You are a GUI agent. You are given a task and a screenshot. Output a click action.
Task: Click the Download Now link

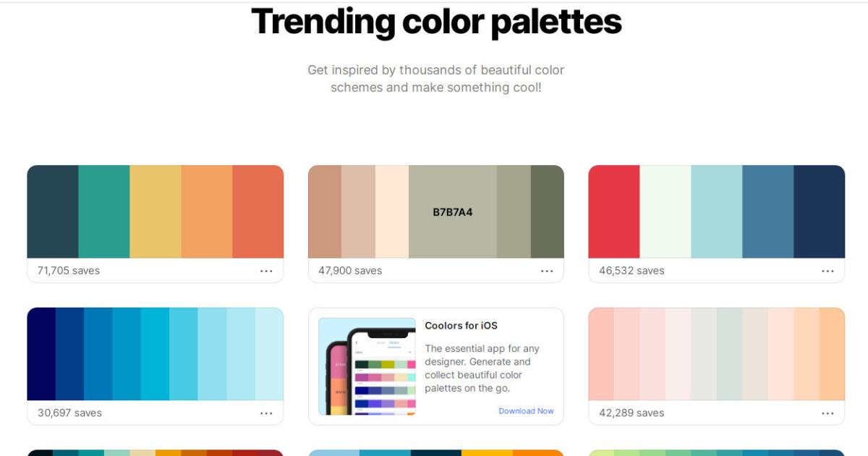[x=526, y=411]
